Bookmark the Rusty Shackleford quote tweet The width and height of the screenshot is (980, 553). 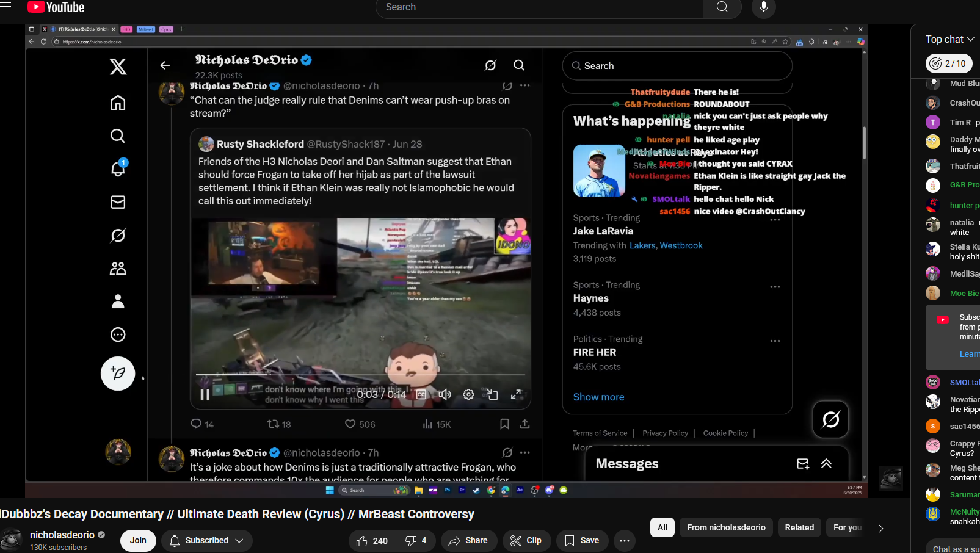coord(504,424)
